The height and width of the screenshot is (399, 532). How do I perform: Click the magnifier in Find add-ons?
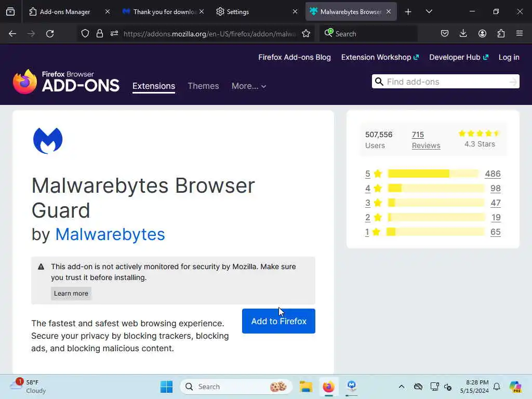(379, 82)
